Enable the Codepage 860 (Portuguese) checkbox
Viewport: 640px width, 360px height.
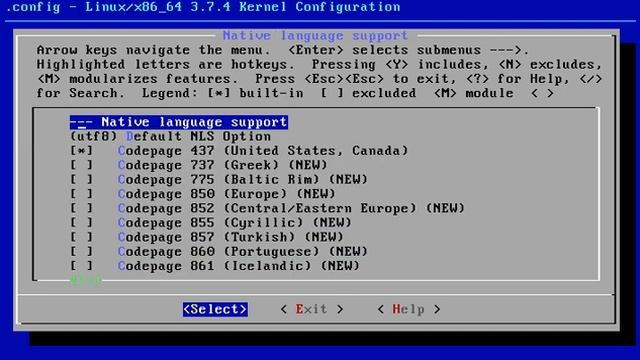82,251
